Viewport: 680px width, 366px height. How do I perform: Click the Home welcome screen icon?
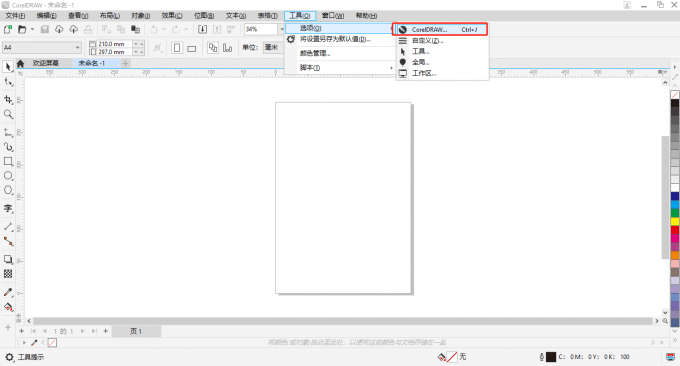pos(20,63)
